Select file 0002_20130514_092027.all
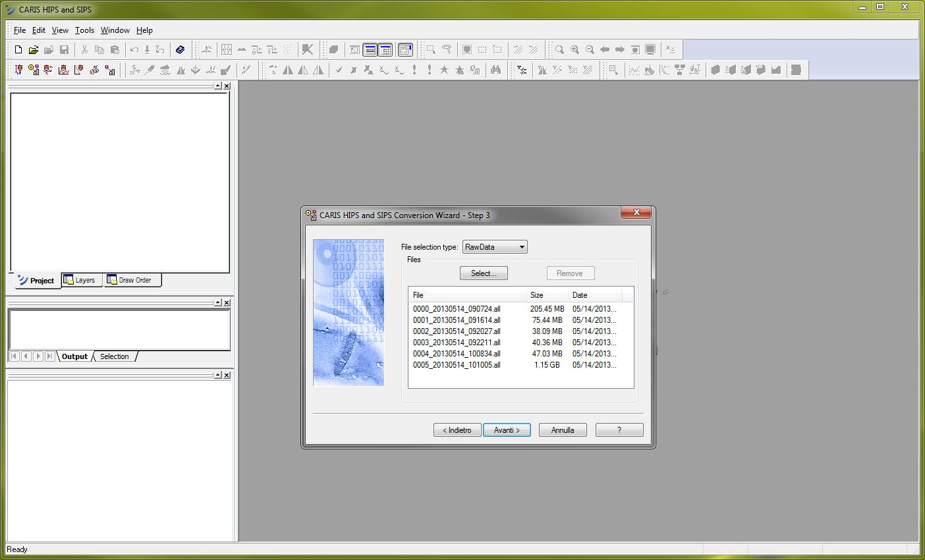 [457, 331]
